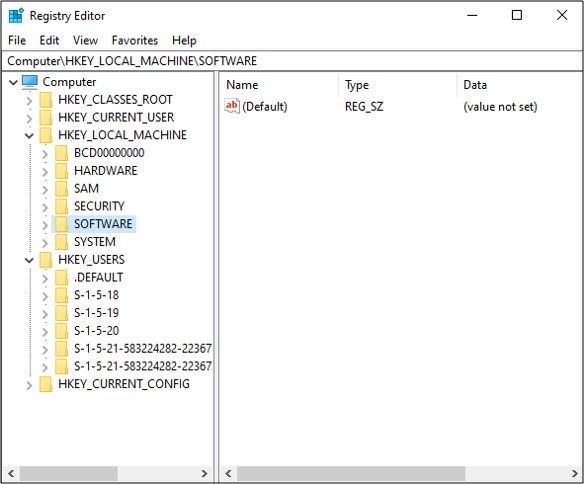The image size is (584, 484).
Task: Click the Computer monitor icon in tree
Action: click(x=30, y=82)
